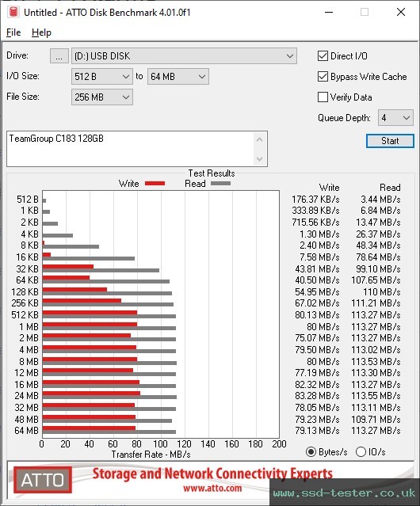Click the 512 B row label in chart
This screenshot has height=506, width=420.
click(x=28, y=200)
